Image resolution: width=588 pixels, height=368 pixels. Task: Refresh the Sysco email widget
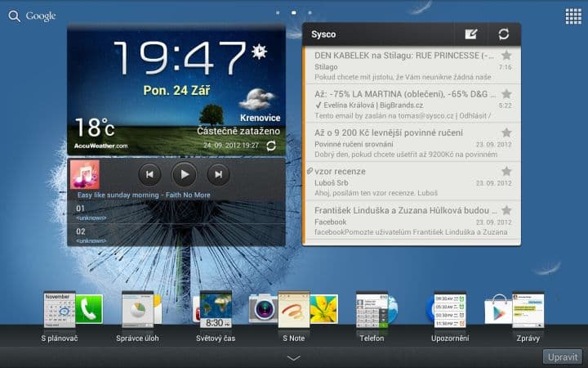click(x=504, y=34)
